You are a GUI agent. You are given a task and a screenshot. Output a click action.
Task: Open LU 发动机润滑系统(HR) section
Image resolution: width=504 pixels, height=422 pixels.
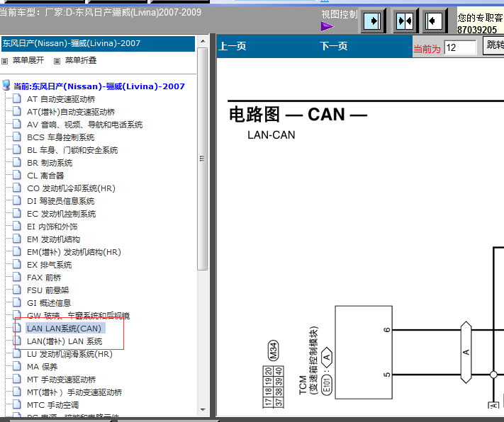click(x=69, y=354)
